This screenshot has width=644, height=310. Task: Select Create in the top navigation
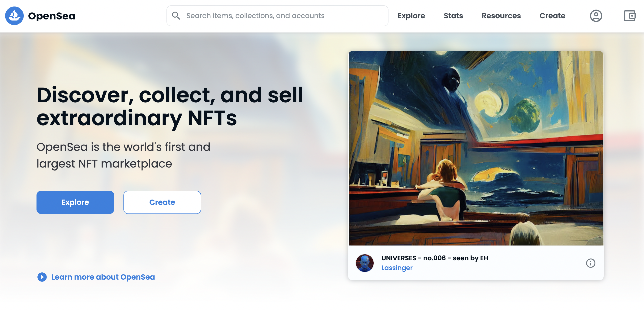[552, 16]
